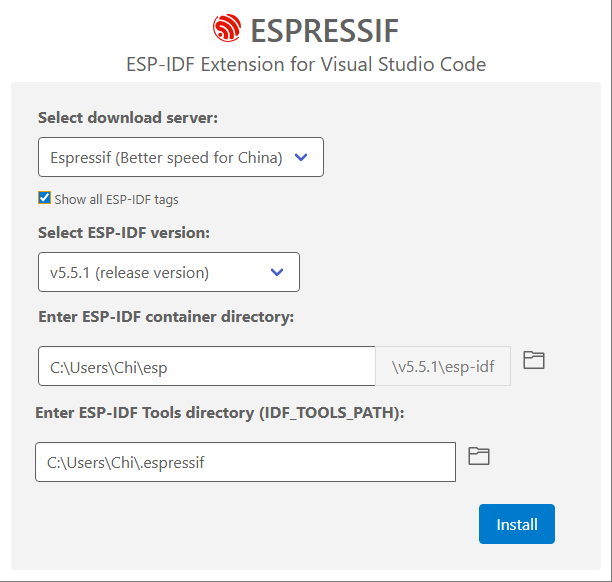The height and width of the screenshot is (582, 612).
Task: Click the 'Select ESP-IDF version:' label
Action: tap(124, 233)
